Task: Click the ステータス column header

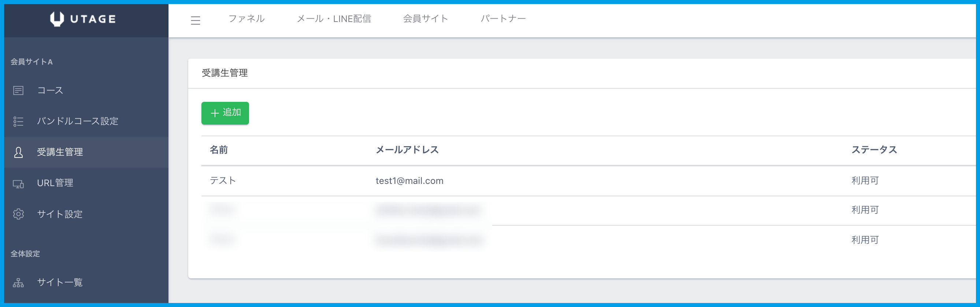Action: (x=874, y=150)
